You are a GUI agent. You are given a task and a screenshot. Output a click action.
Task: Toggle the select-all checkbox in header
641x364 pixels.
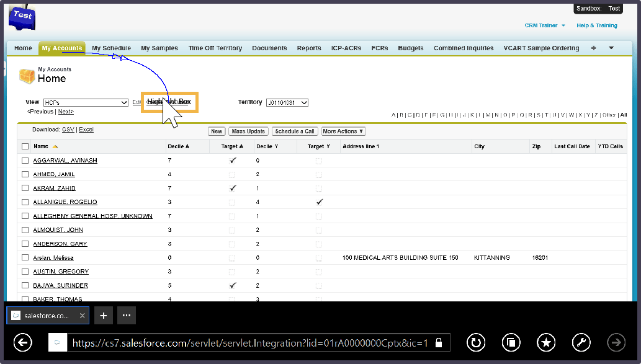pyautogui.click(x=25, y=146)
